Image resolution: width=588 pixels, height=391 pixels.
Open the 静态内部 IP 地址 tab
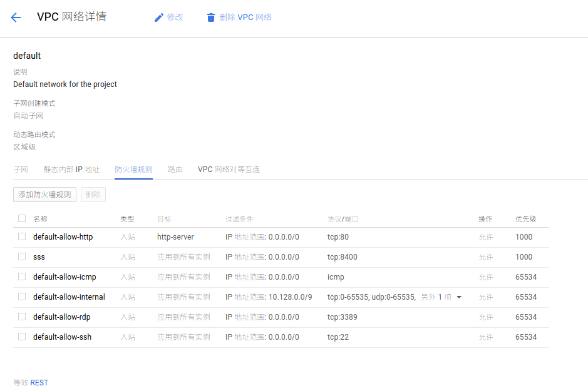[x=71, y=169]
